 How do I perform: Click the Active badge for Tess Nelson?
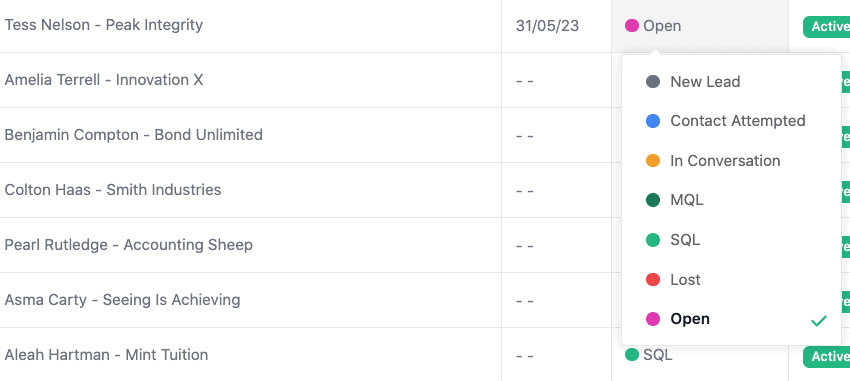pyautogui.click(x=826, y=27)
